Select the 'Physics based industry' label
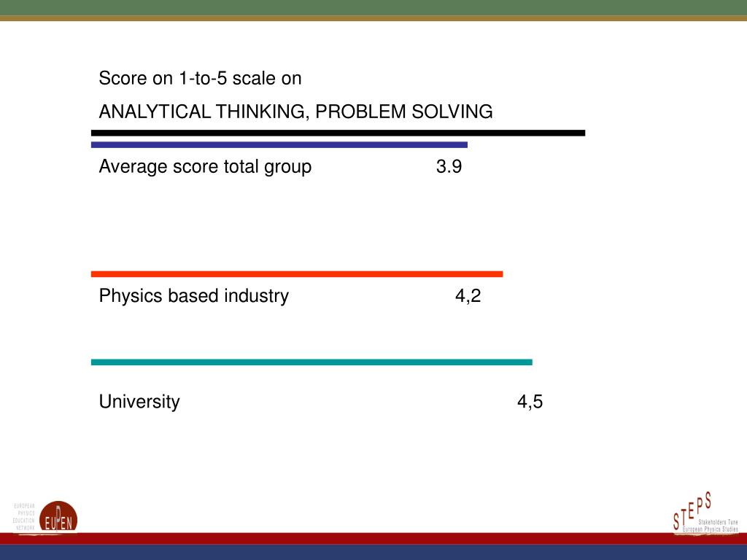Viewport: 747px width, 560px height. [194, 296]
